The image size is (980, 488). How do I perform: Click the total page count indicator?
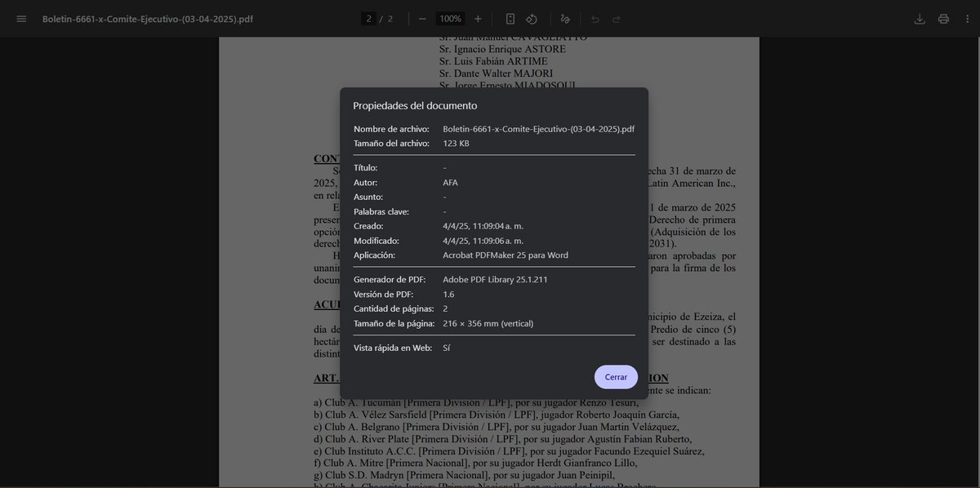pos(390,19)
